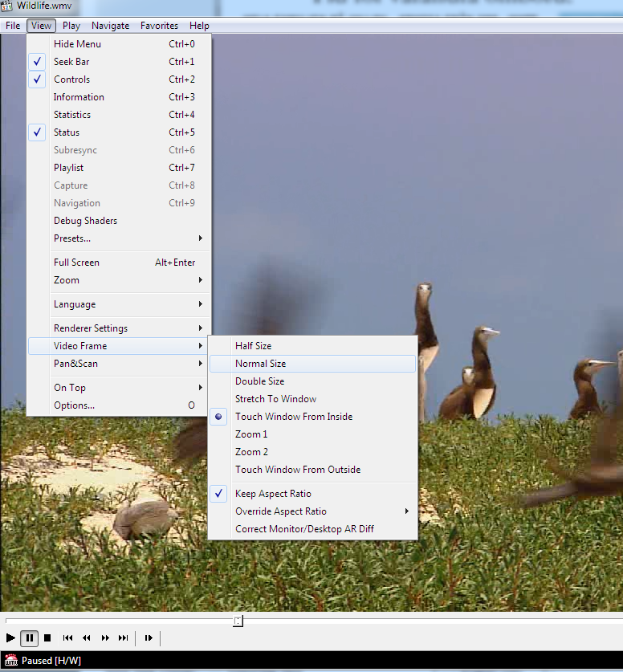The height and width of the screenshot is (672, 623).
Task: Click the seek bar slider thumb
Action: pyautogui.click(x=238, y=621)
